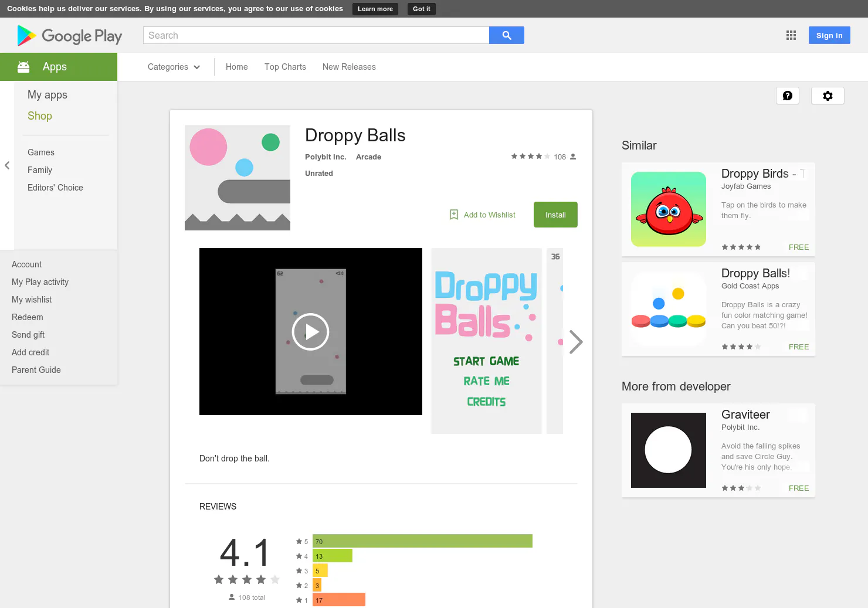
Task: Open the settings gear icon
Action: (828, 96)
